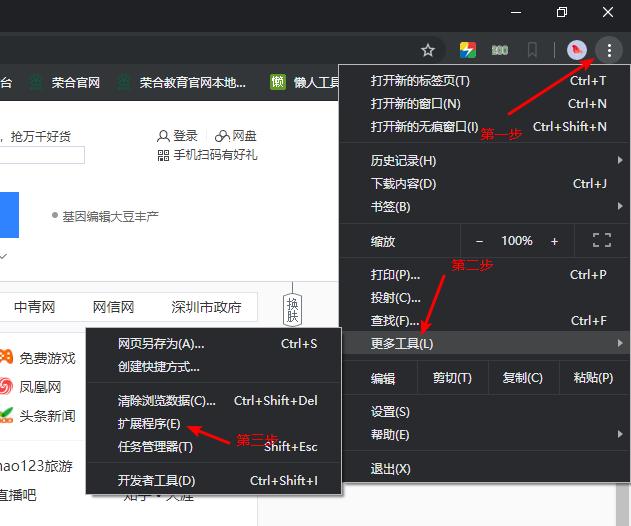Open 设置(S) from menu
631x526 pixels.
tap(485, 412)
